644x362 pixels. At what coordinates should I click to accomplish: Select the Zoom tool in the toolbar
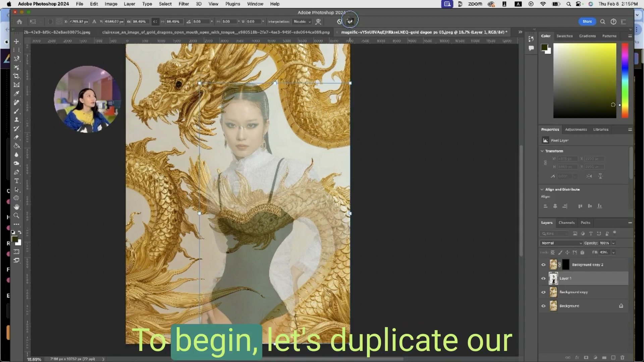[x=16, y=216]
